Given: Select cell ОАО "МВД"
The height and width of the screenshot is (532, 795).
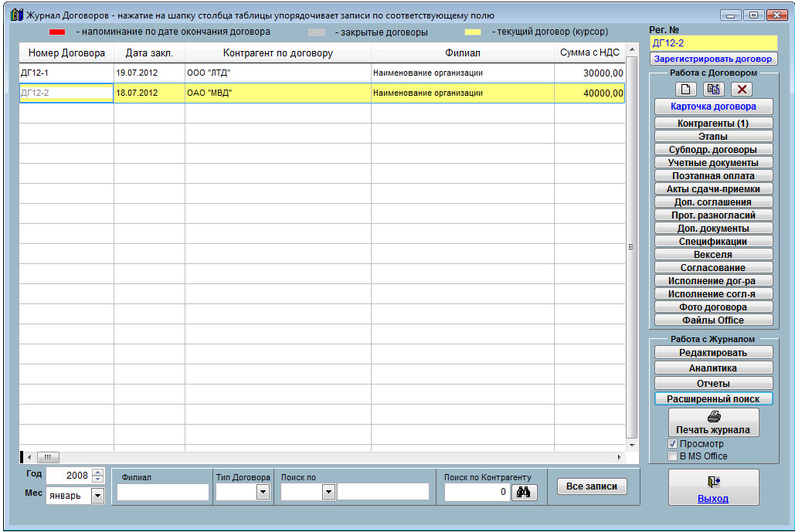Looking at the screenshot, I should click(x=278, y=93).
